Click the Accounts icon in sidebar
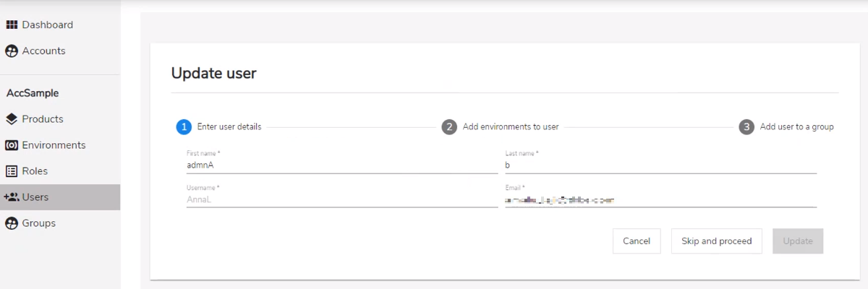868x289 pixels. click(12, 51)
